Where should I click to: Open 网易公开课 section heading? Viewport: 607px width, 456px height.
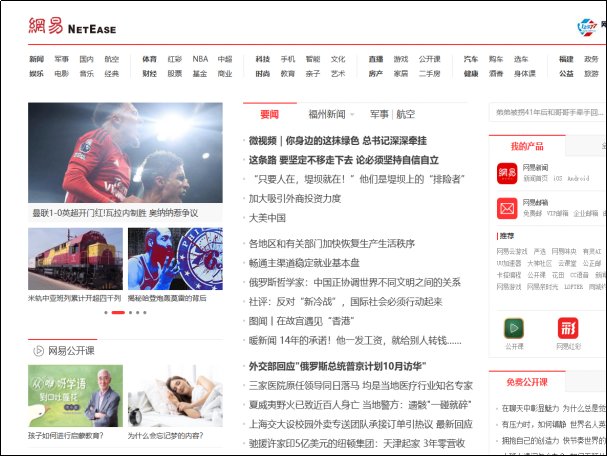(71, 351)
